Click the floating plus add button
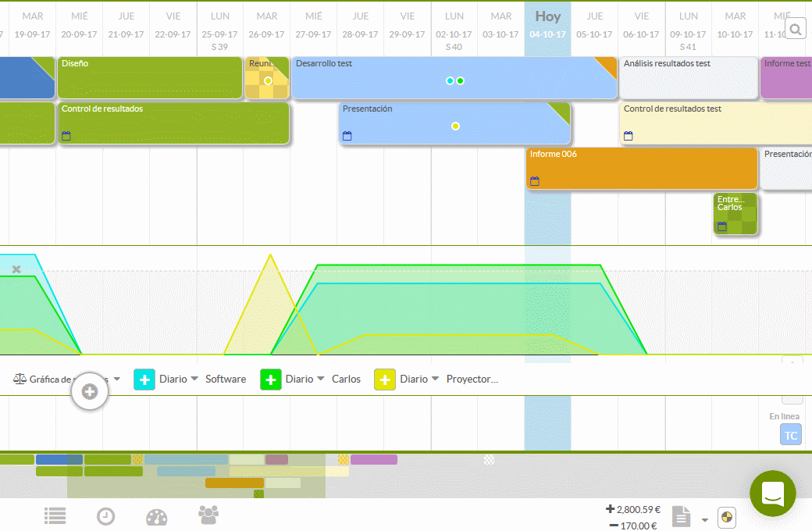This screenshot has height=531, width=812. [89, 390]
